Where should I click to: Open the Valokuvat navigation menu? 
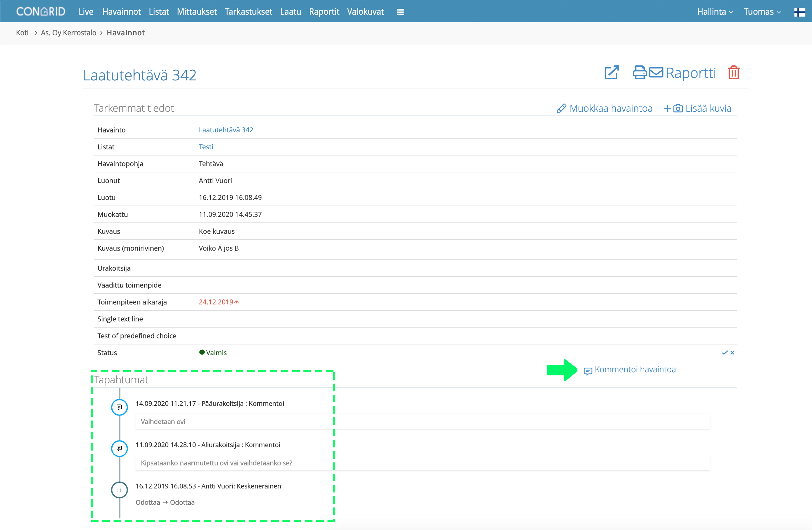click(x=365, y=12)
